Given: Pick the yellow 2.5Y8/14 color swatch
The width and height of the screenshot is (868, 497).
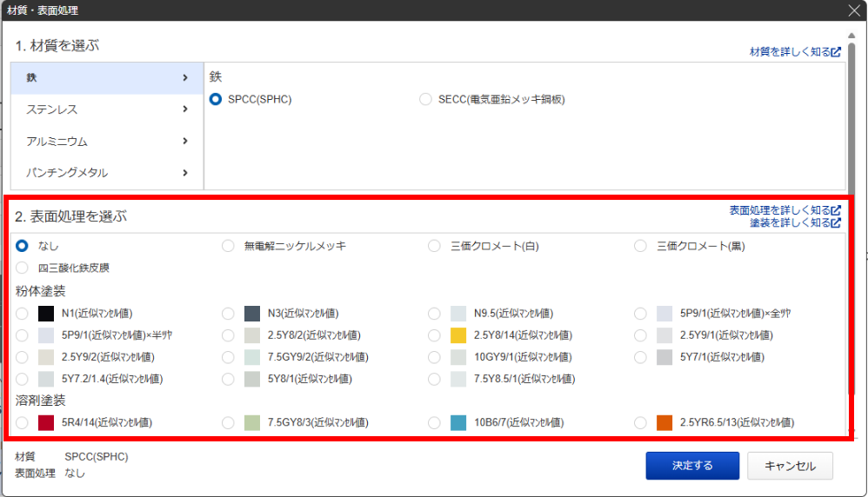Looking at the screenshot, I should 458,335.
